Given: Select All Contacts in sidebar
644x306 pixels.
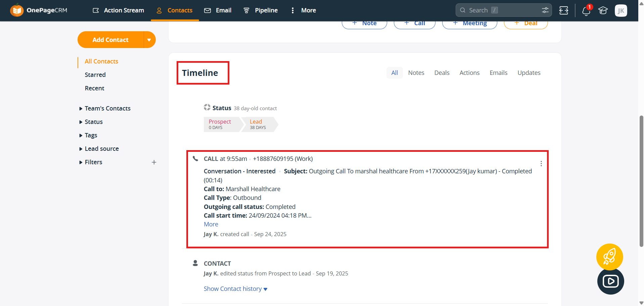Looking at the screenshot, I should (x=101, y=61).
